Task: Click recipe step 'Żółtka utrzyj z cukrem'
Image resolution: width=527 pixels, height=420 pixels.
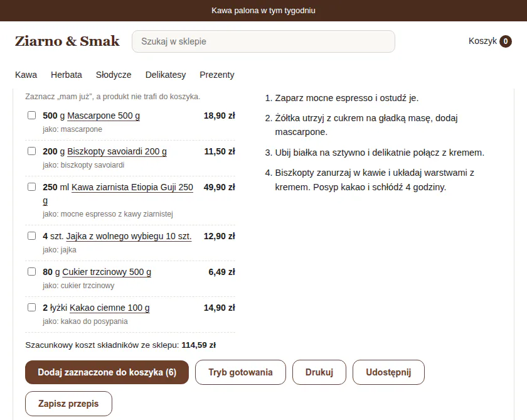Action: pyautogui.click(x=366, y=125)
